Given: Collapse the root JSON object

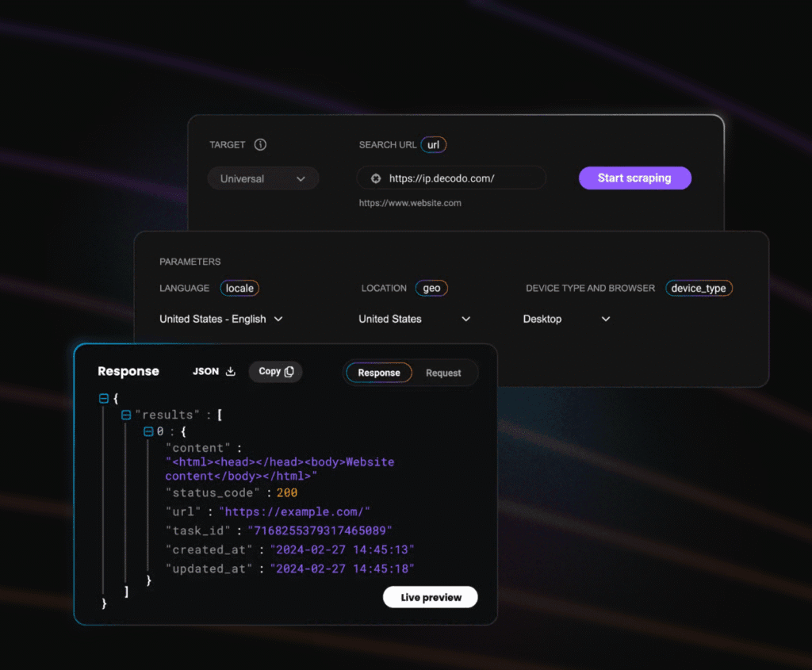Looking at the screenshot, I should point(104,399).
